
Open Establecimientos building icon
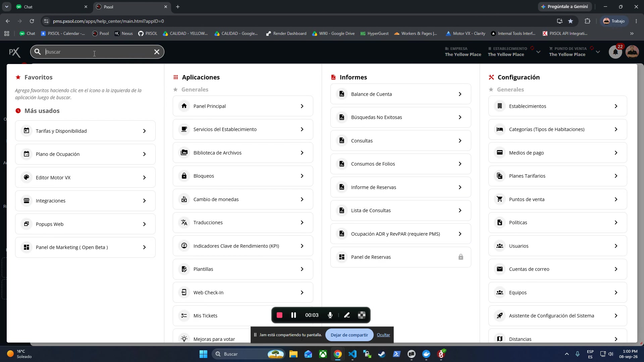pyautogui.click(x=500, y=106)
